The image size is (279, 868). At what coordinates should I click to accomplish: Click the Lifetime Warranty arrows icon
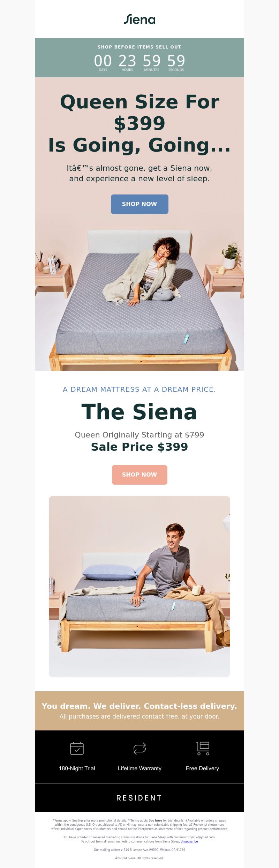(x=139, y=748)
